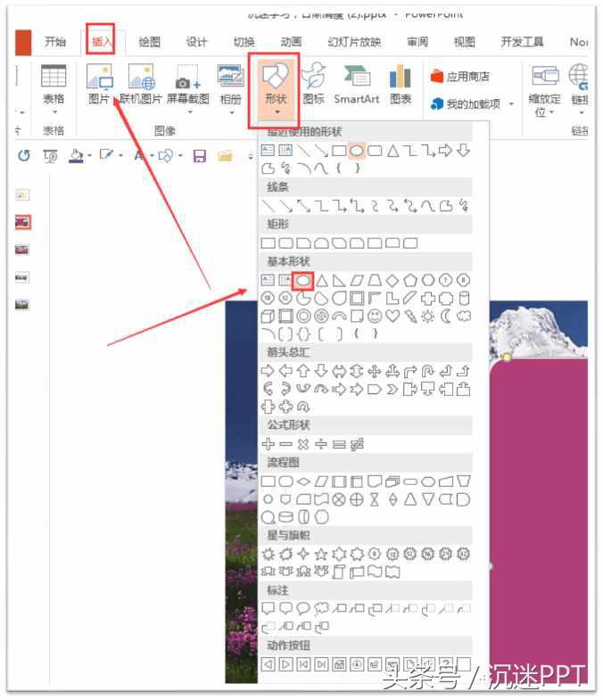Screen dimensions: 603x700
Task: Select the plus sign in 公式形状
Action: coord(268,444)
